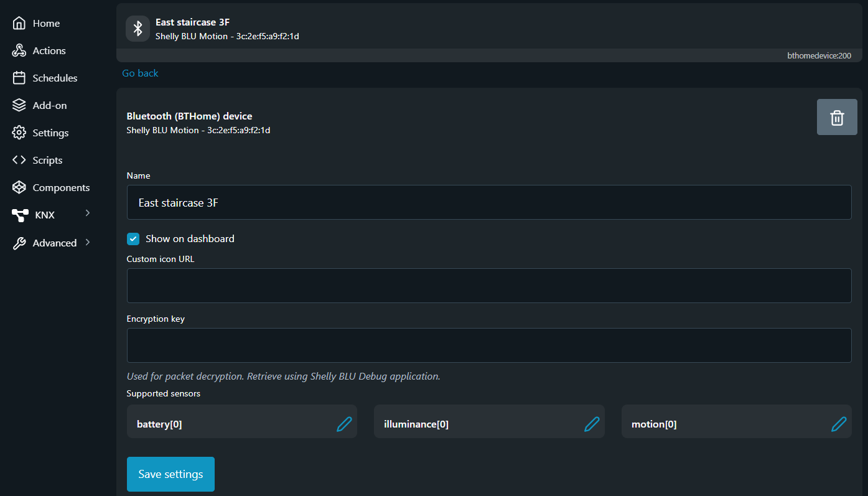
Task: Open the Add-on menu item
Action: 49,106
